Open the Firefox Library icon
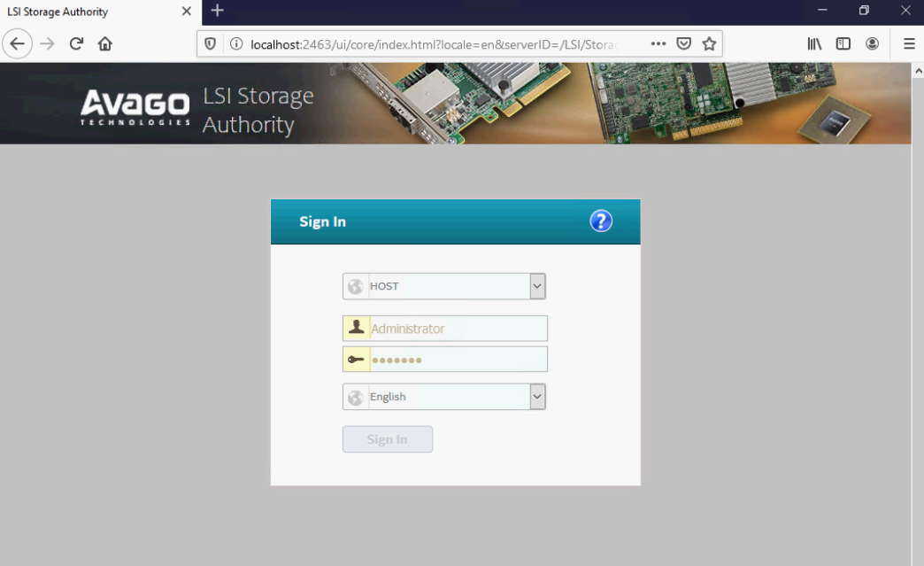The image size is (924, 566). 814,43
